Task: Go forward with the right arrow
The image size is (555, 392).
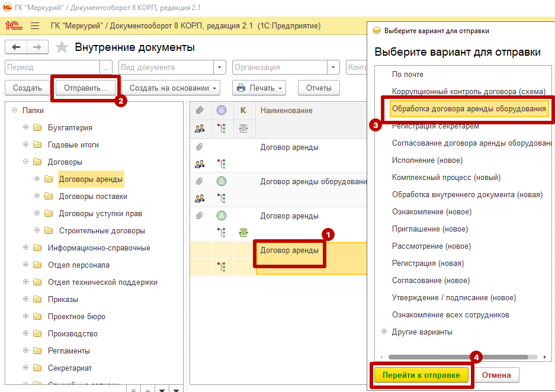Action: tap(37, 47)
